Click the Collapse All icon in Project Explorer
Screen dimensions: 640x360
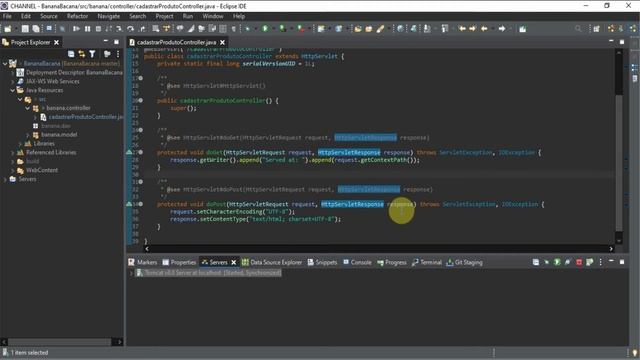[71, 54]
